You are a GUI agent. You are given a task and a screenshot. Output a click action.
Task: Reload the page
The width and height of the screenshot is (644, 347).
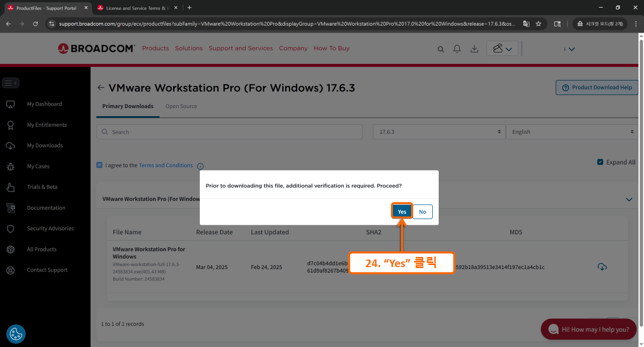(x=35, y=24)
